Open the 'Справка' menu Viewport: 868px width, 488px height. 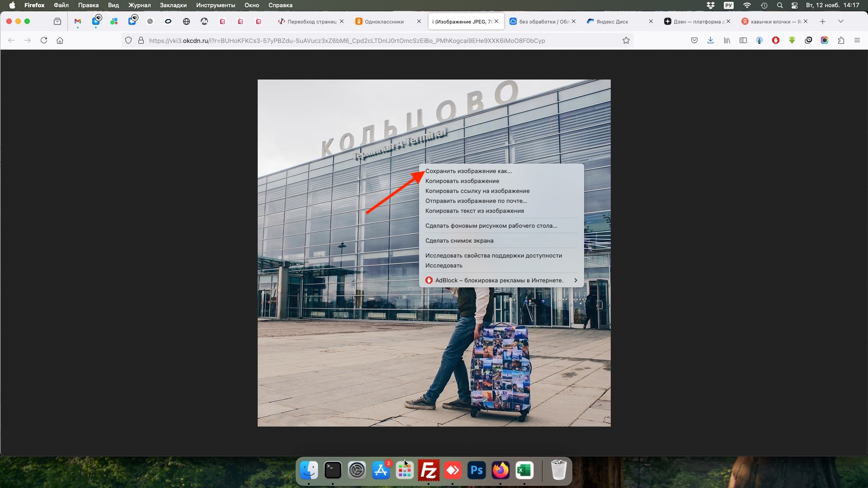coord(280,5)
